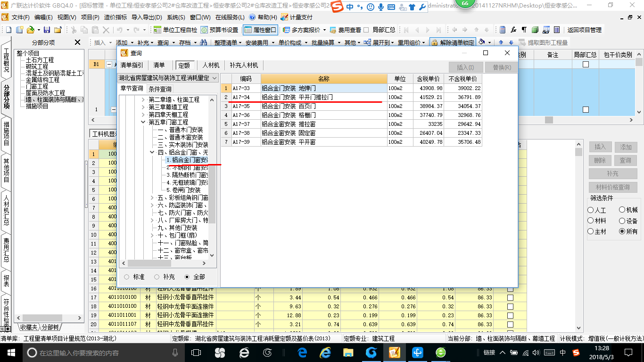
Task: Expand 八、厂库房大门 tree node
Action: 152,220
